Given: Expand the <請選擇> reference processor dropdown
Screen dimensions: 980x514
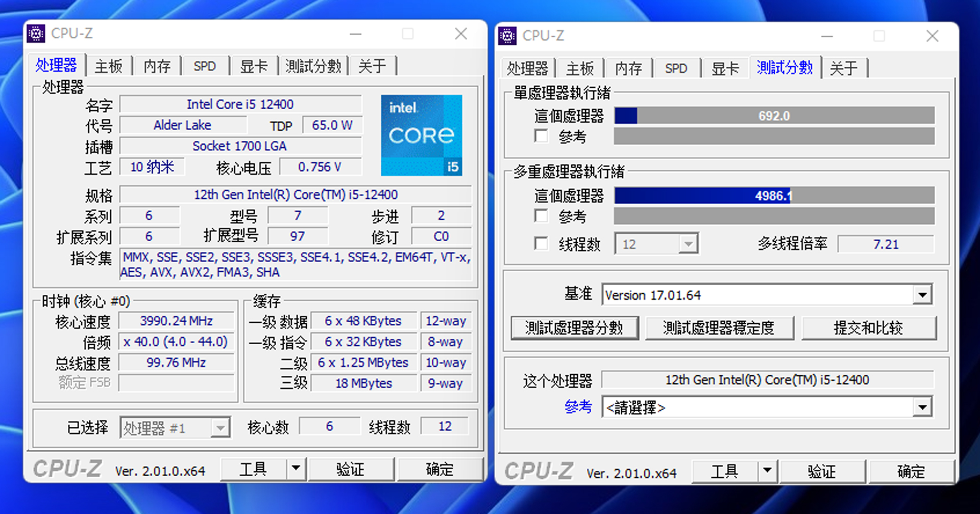Looking at the screenshot, I should pyautogui.click(x=922, y=407).
